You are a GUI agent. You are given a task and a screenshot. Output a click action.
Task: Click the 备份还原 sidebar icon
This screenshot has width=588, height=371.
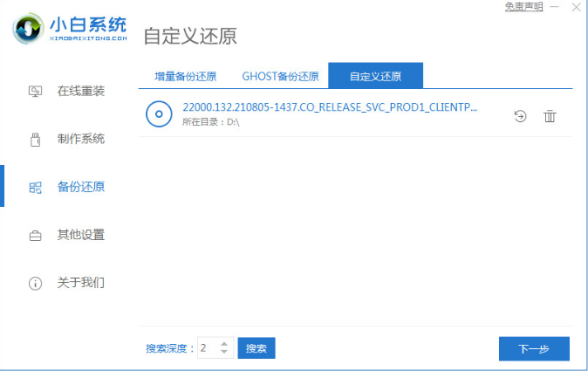(36, 187)
